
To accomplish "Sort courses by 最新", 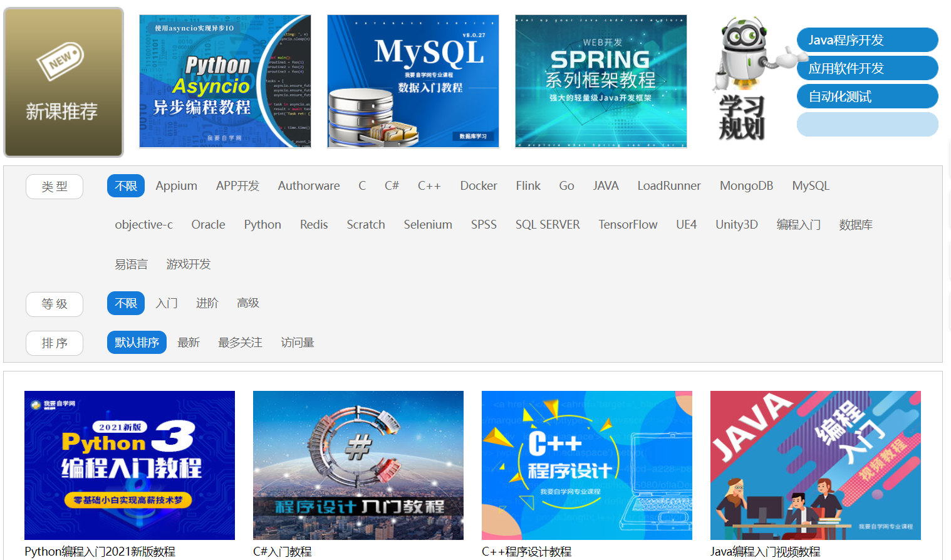I will tap(189, 343).
